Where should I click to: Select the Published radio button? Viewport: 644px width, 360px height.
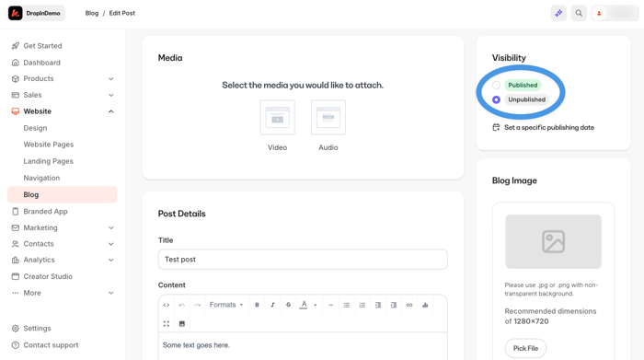(x=496, y=85)
